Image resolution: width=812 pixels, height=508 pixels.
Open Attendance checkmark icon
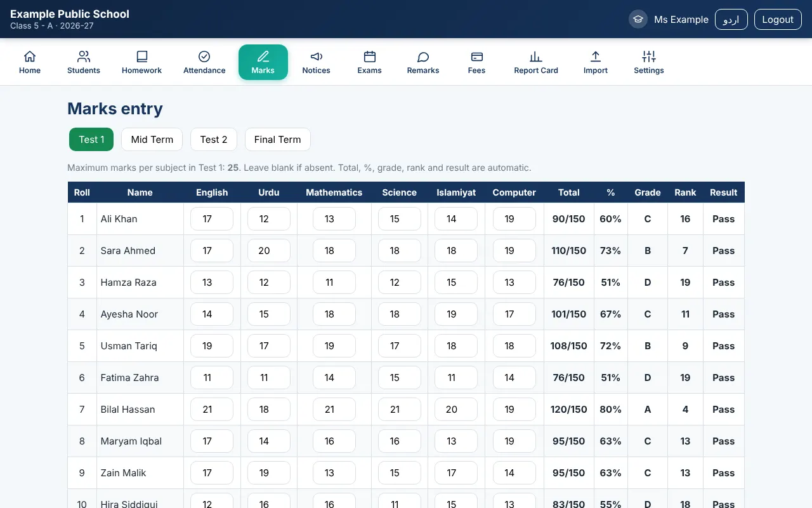pos(204,57)
